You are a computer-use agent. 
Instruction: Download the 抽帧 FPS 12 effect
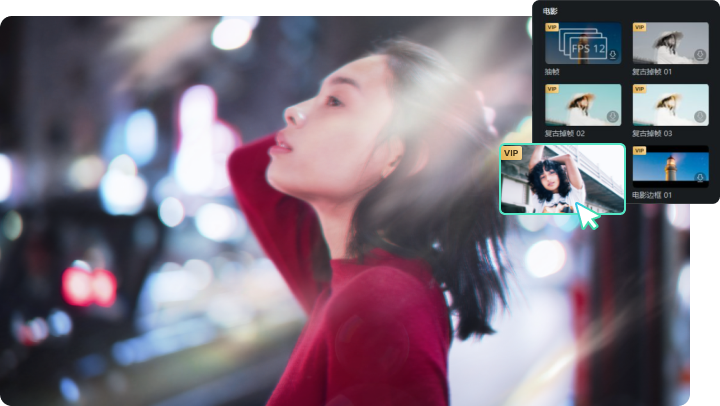tap(613, 55)
